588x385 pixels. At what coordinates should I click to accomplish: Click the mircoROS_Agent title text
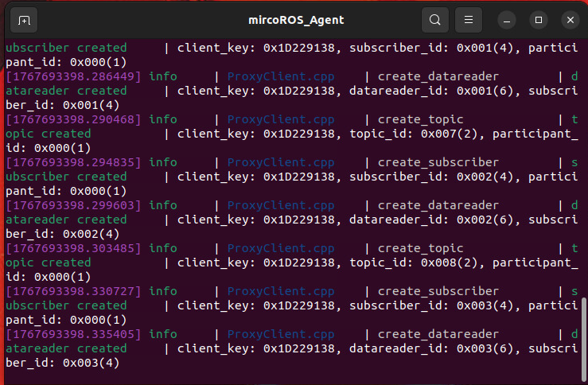coord(296,20)
